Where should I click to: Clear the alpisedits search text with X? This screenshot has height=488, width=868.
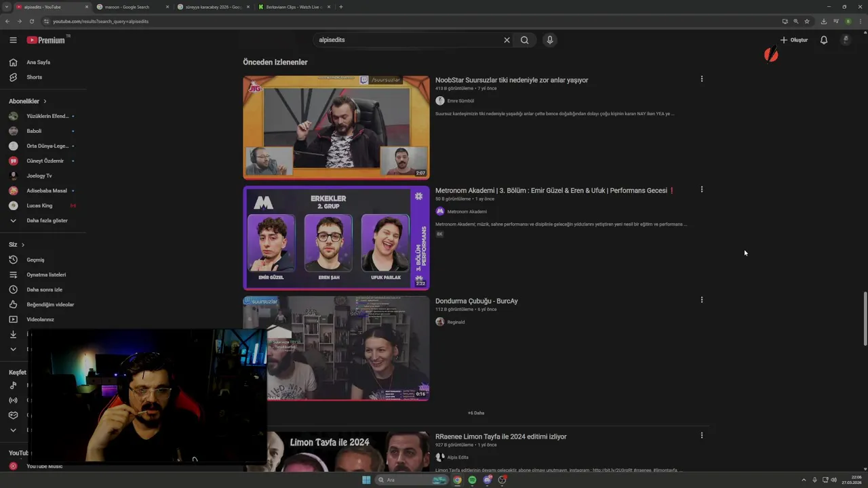pos(507,40)
